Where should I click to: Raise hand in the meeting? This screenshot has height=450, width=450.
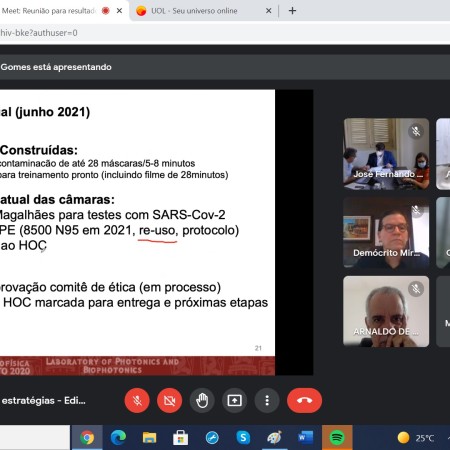click(x=202, y=400)
